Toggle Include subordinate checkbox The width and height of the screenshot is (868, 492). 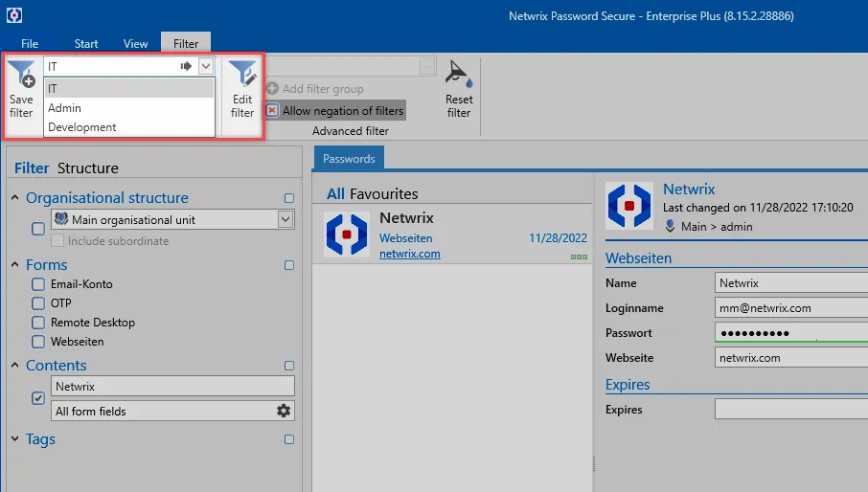[x=57, y=240]
